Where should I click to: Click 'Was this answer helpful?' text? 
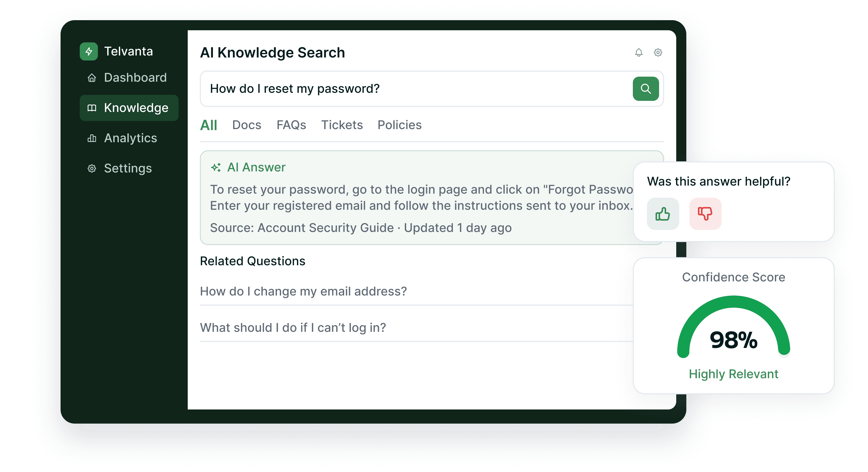coord(718,182)
